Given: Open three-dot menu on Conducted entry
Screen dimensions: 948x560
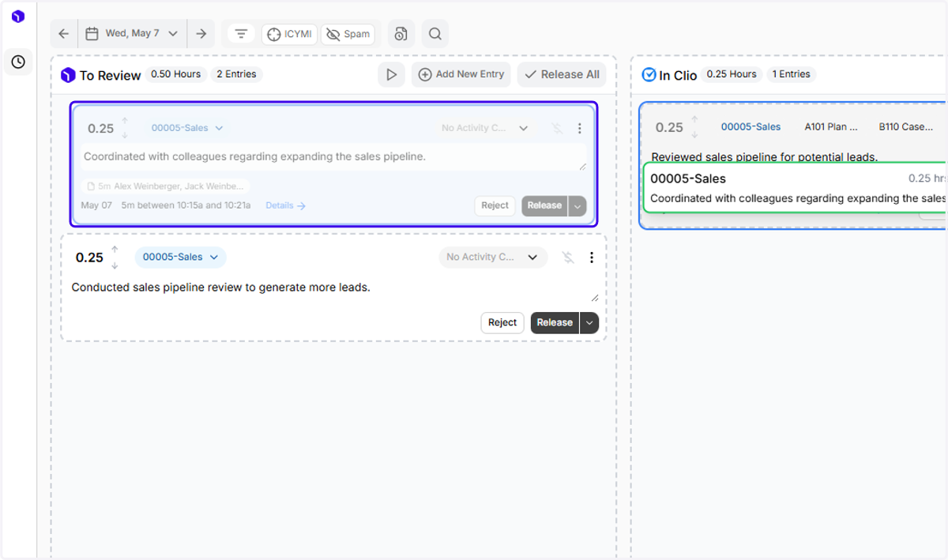Looking at the screenshot, I should click(592, 257).
